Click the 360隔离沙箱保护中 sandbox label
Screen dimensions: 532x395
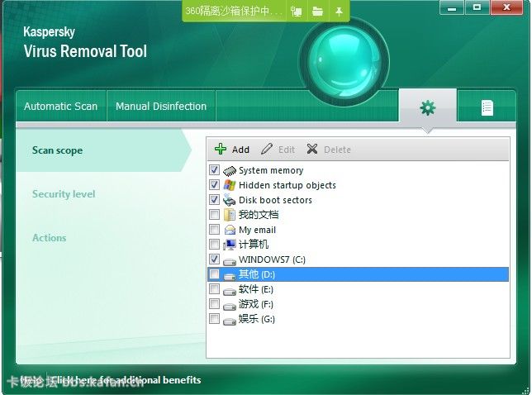click(x=234, y=12)
